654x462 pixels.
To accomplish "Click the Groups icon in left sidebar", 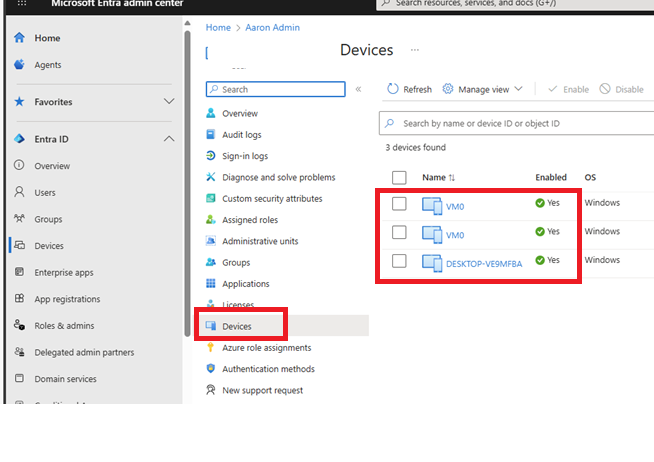I will 19,218.
